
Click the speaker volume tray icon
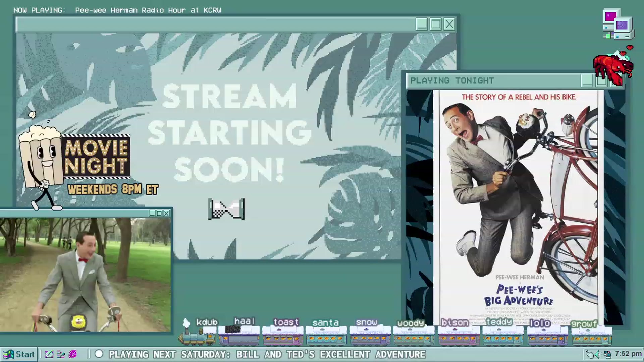click(598, 354)
